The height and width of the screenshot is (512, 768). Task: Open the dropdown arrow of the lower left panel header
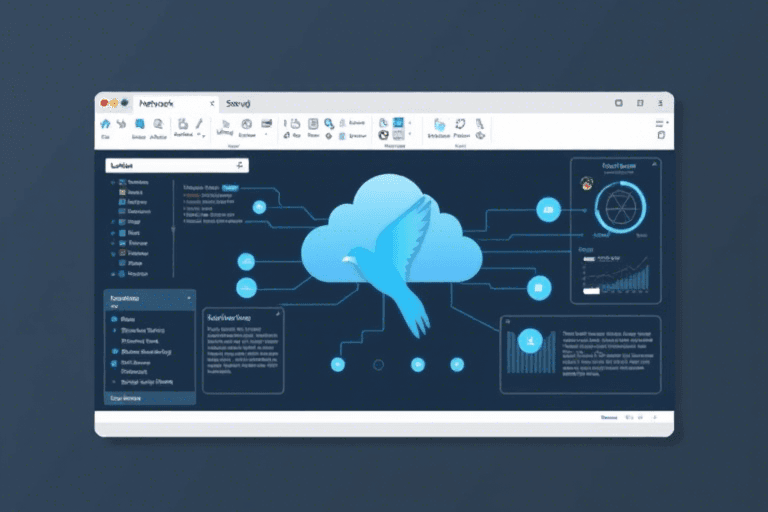pyautogui.click(x=189, y=298)
